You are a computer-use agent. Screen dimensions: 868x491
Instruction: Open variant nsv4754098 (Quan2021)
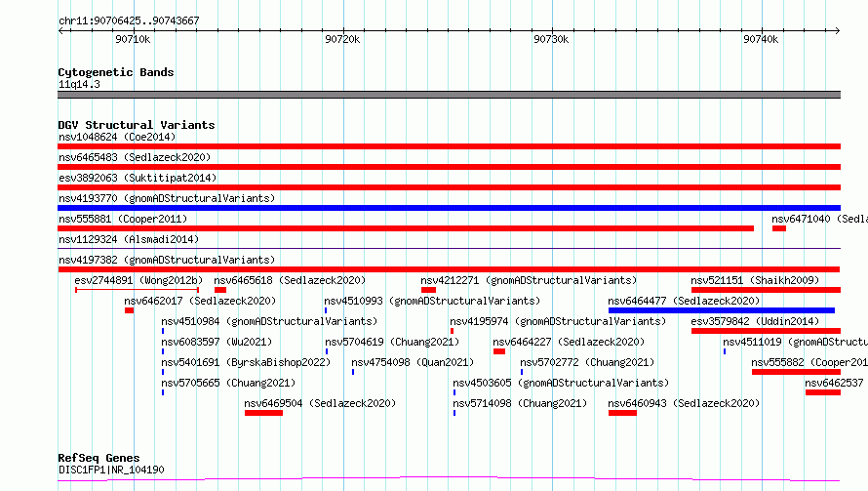coord(413,362)
